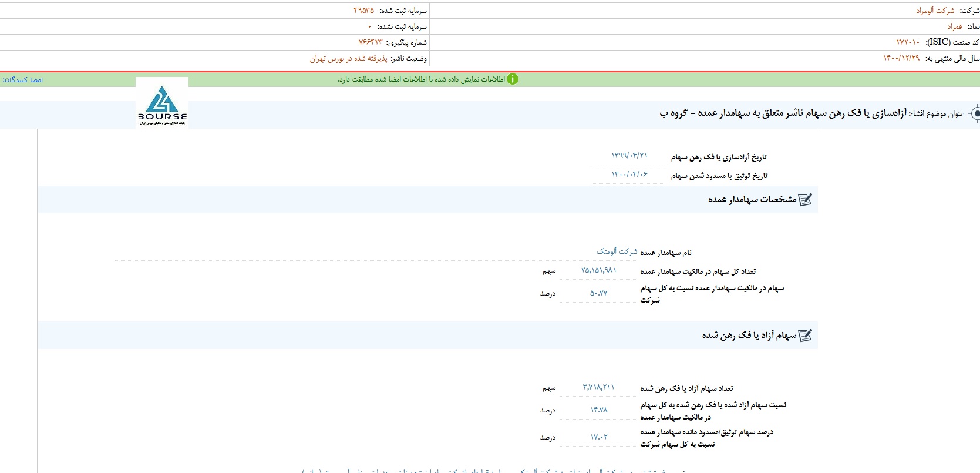Click ownership percentage value ۵۰.۷۷
The height and width of the screenshot is (473, 980).
(x=599, y=293)
